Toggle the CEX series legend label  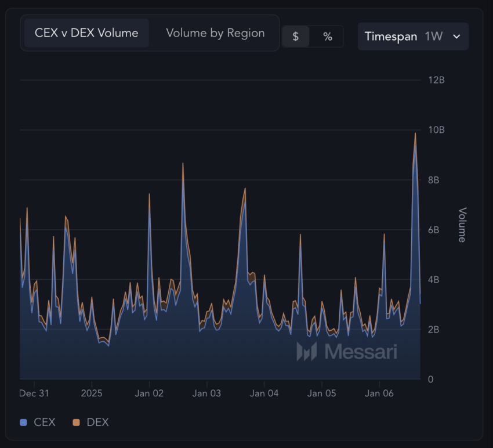[x=45, y=422]
